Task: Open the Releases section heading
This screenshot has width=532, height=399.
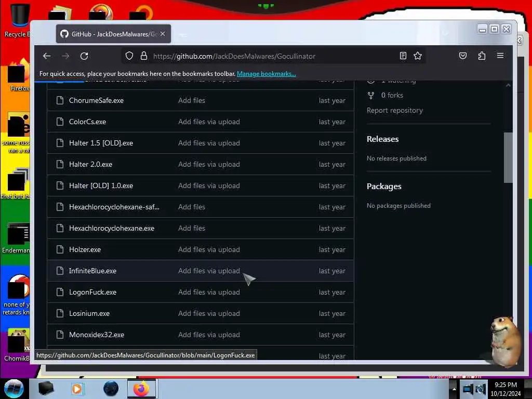Action: 383,139
